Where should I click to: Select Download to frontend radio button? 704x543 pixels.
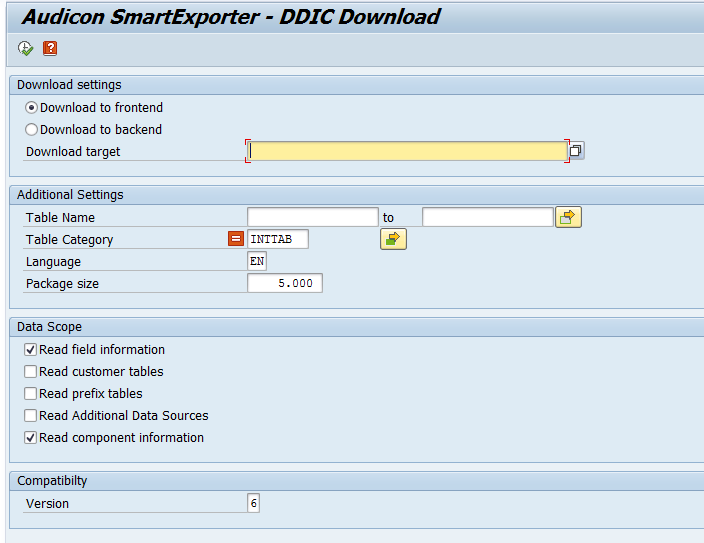coord(31,108)
